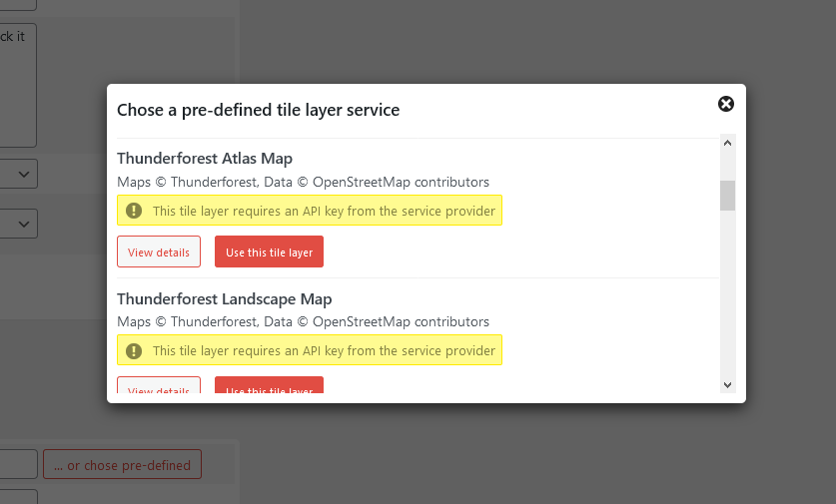Screen dimensions: 836x504
Task: Click the scrollbar down arrow in dialog
Action: click(x=728, y=384)
